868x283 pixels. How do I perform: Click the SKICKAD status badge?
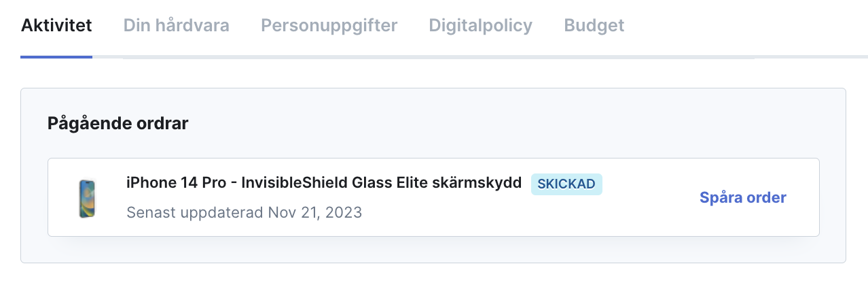(x=566, y=184)
